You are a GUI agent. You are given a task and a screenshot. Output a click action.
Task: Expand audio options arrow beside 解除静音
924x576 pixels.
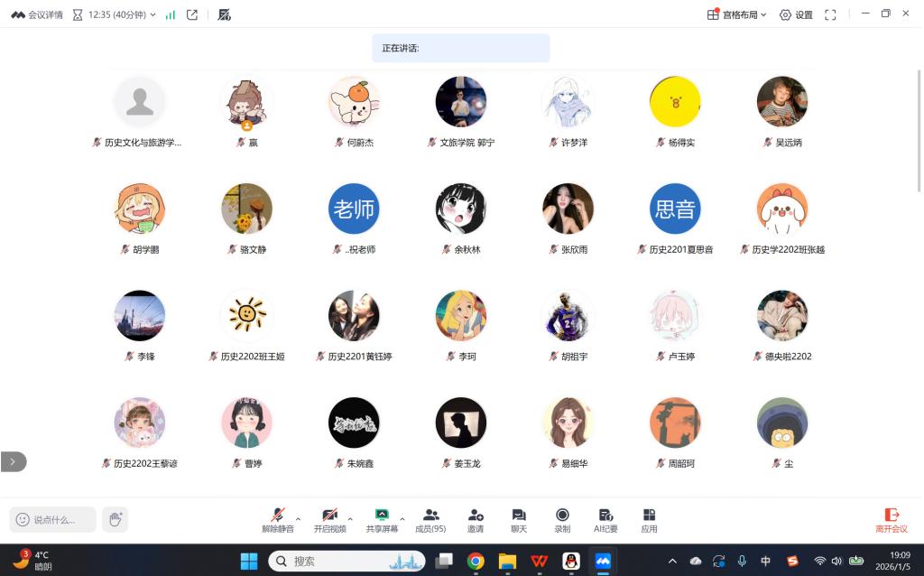click(299, 519)
